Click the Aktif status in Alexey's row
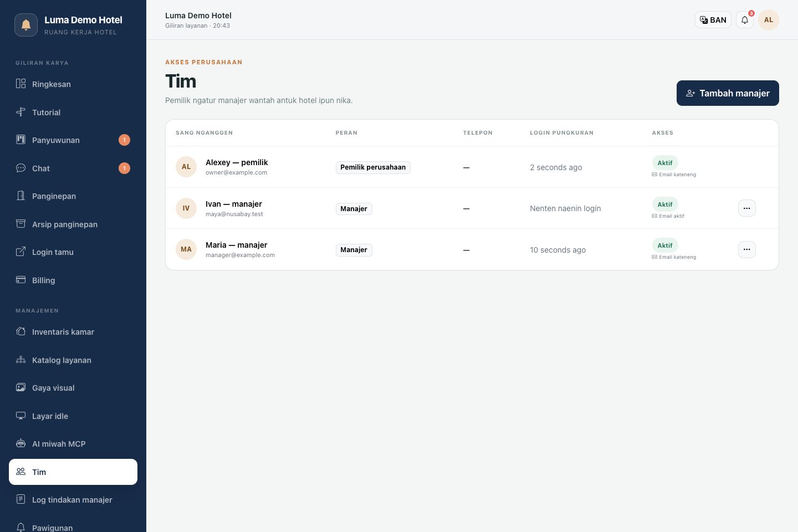The image size is (798, 532). tap(665, 163)
